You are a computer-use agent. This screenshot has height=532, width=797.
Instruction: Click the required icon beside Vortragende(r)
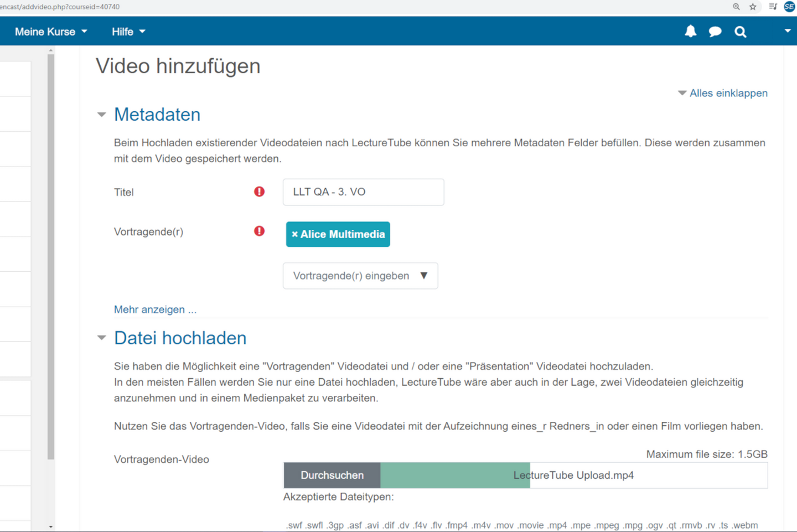(259, 231)
